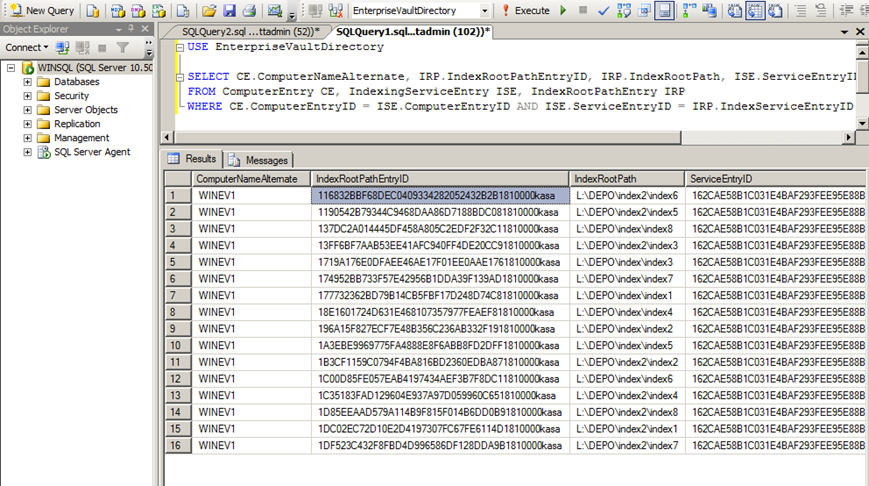Image resolution: width=869 pixels, height=486 pixels.
Task: Collapse the SELECT statement outline block
Action: pyautogui.click(x=180, y=78)
